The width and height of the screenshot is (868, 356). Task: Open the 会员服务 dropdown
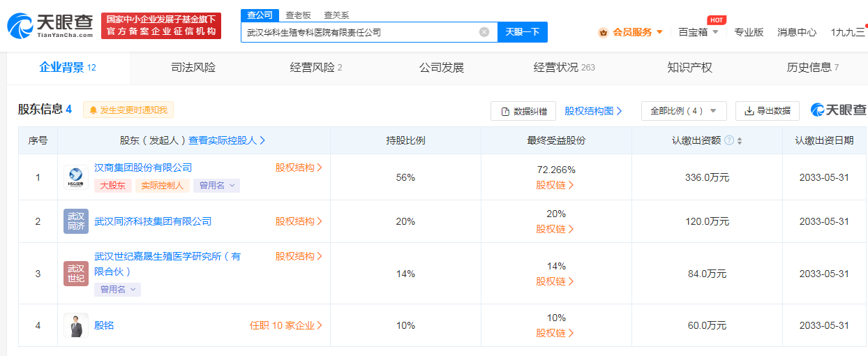tap(631, 32)
